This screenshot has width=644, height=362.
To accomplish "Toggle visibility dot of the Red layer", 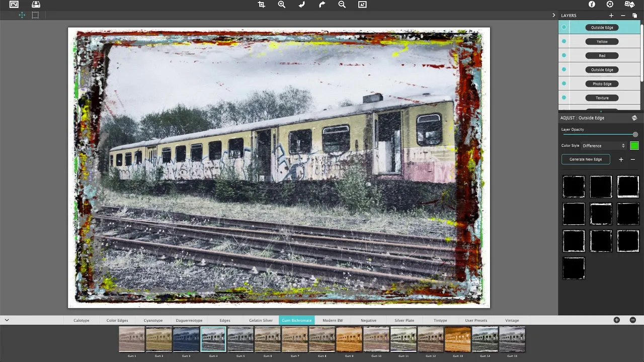I will tap(564, 55).
